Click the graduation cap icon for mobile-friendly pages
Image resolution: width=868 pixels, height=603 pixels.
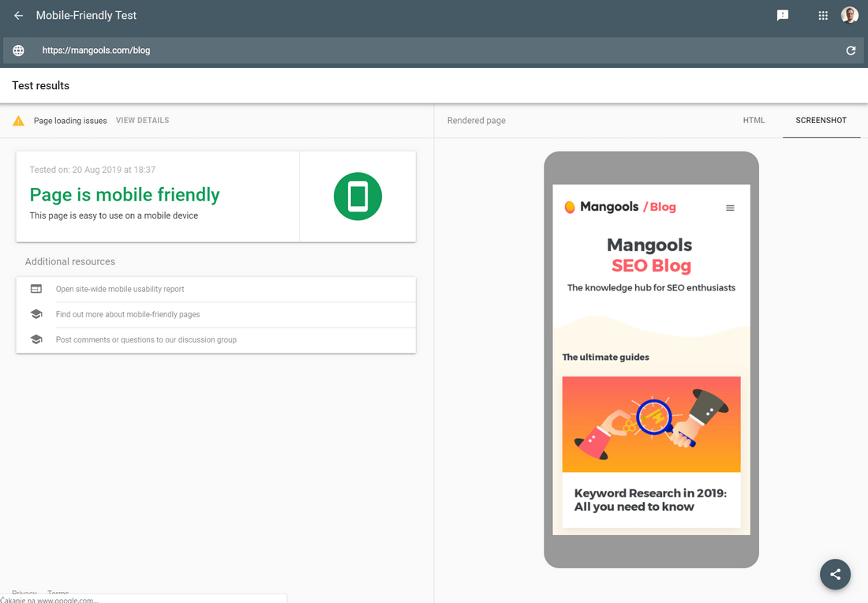click(x=36, y=314)
